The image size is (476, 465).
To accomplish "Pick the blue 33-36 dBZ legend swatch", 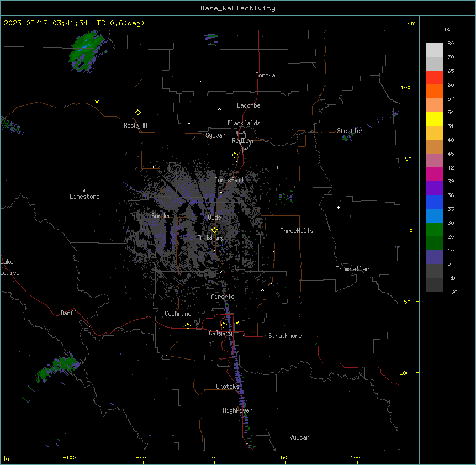I will [434, 202].
